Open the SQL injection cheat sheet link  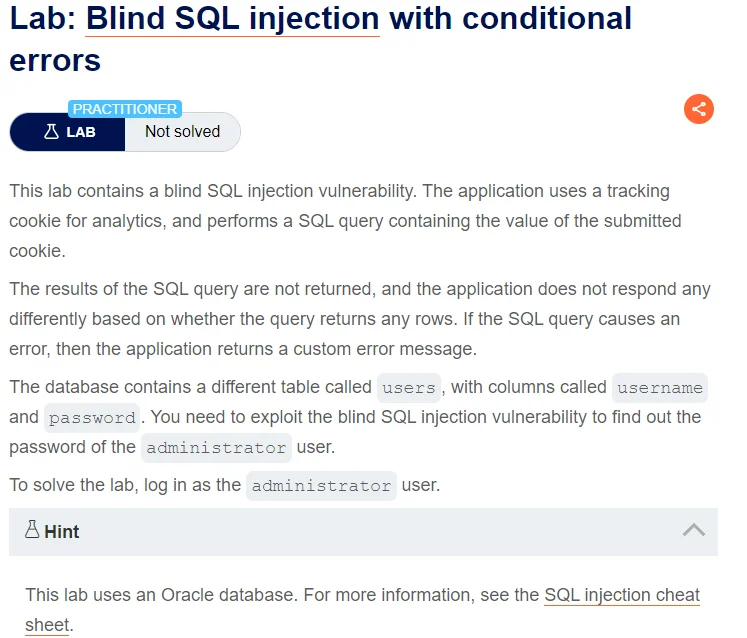[362, 610]
